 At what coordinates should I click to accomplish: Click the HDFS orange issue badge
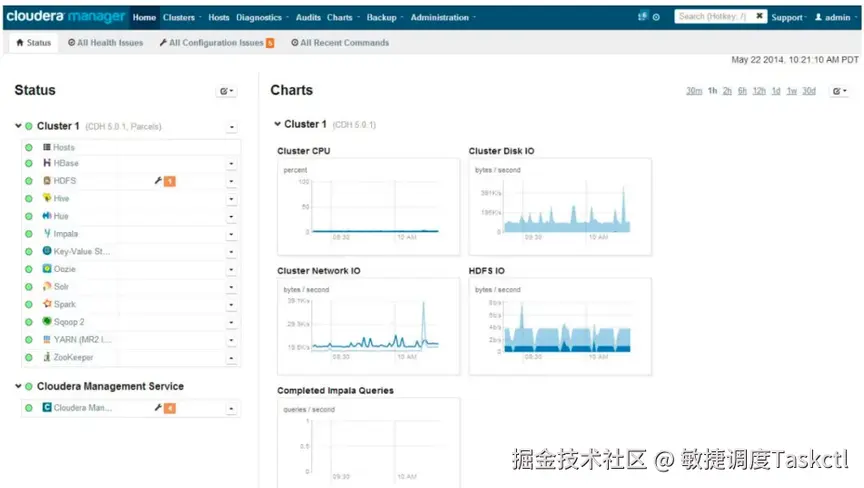pyautogui.click(x=170, y=181)
